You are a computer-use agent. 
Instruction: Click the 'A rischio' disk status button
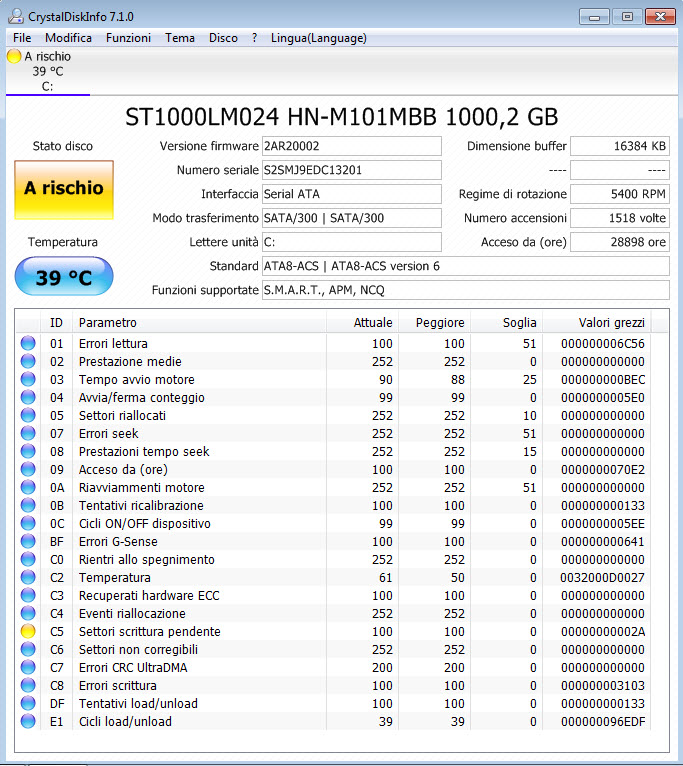pyautogui.click(x=64, y=190)
